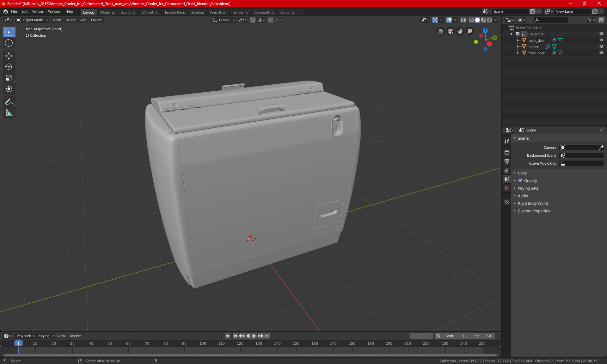Switch to the Shading workspace tab
607x364 pixels.
click(x=197, y=12)
